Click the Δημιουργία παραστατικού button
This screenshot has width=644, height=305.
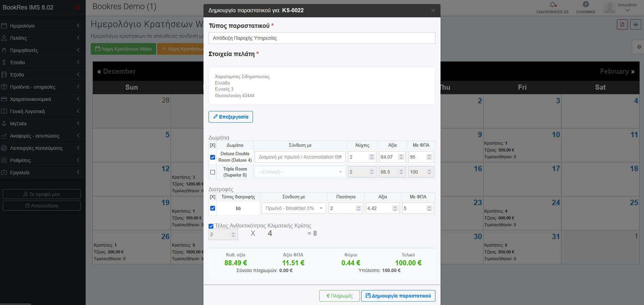coord(398,296)
